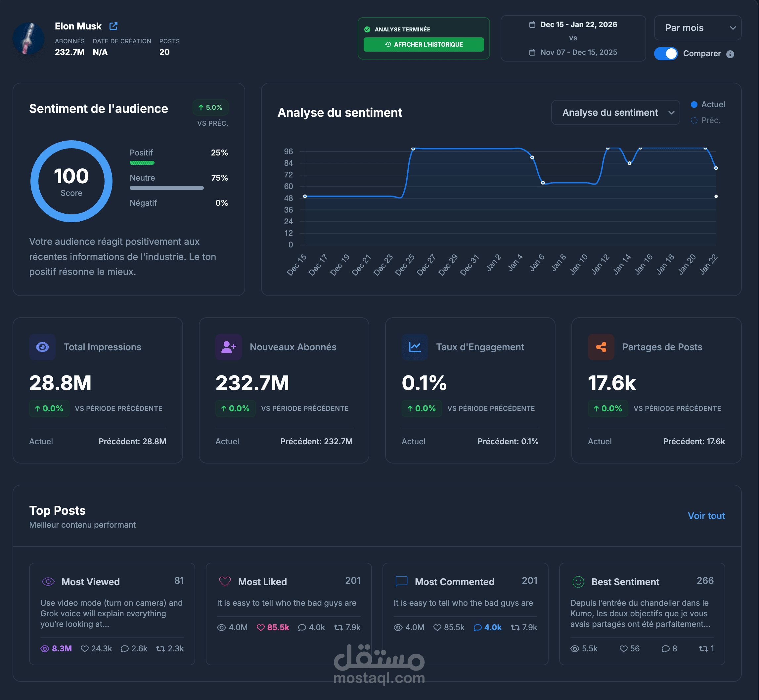
Task: Click the comment icon beside 8 in Best Sentiment
Action: (665, 648)
